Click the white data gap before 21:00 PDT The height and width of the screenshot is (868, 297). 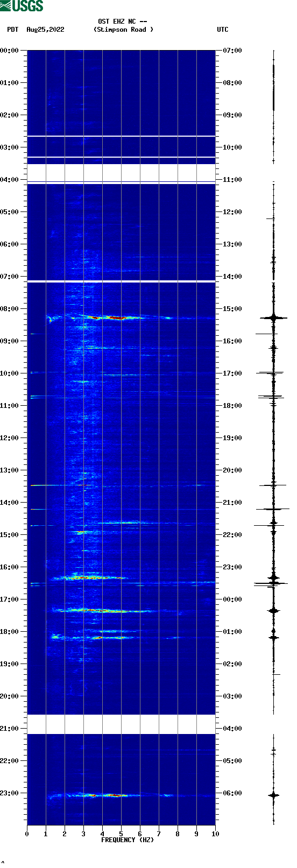(x=121, y=724)
